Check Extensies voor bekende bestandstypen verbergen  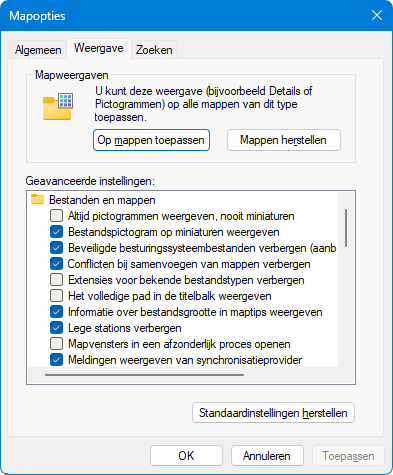(57, 280)
